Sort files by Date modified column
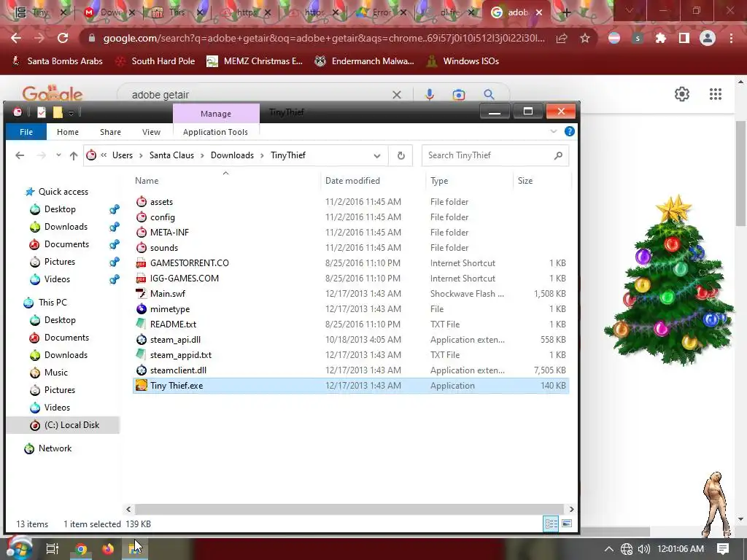The width and height of the screenshot is (747, 560). (x=352, y=181)
